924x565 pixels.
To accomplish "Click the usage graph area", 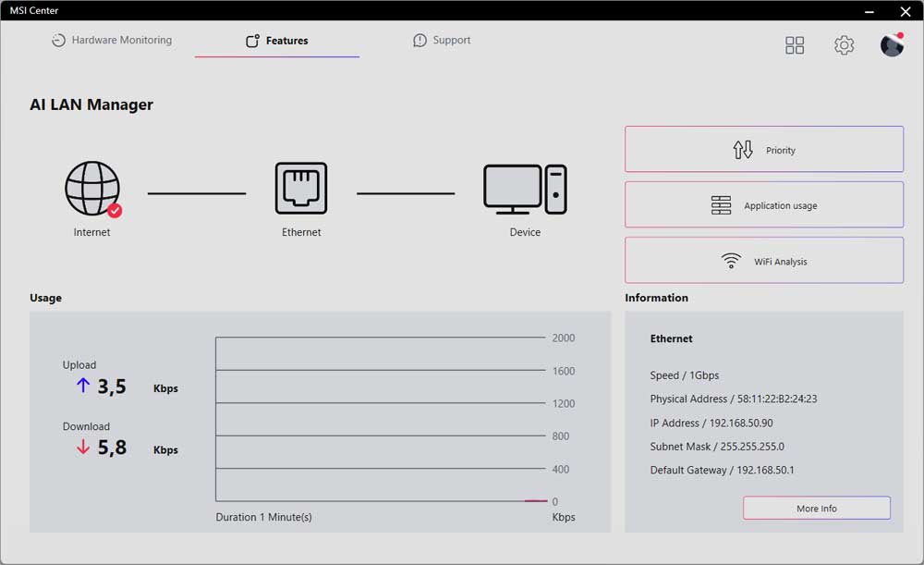I will click(381, 420).
